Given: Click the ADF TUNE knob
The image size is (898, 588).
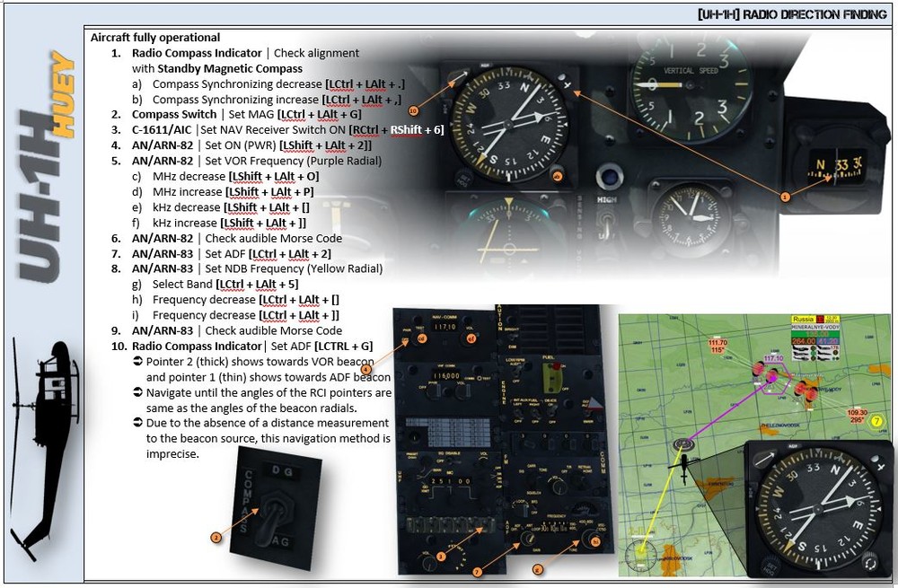Looking at the screenshot, I should [x=591, y=538].
